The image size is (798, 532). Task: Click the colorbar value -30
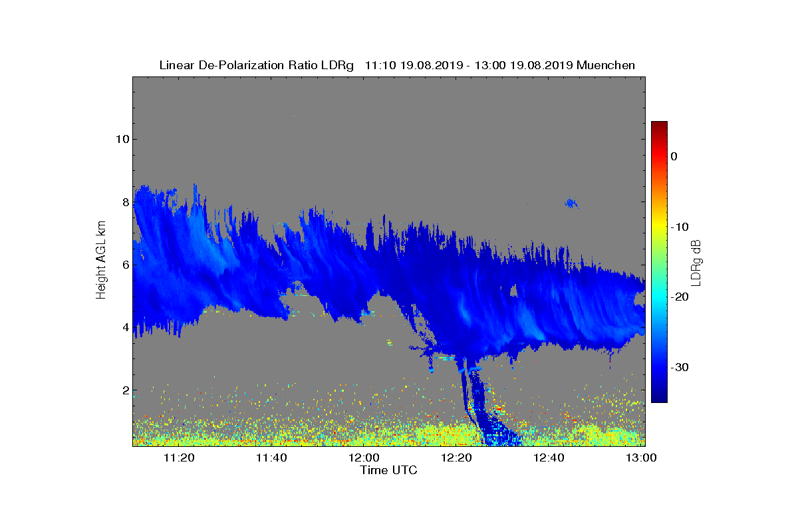[679, 368]
